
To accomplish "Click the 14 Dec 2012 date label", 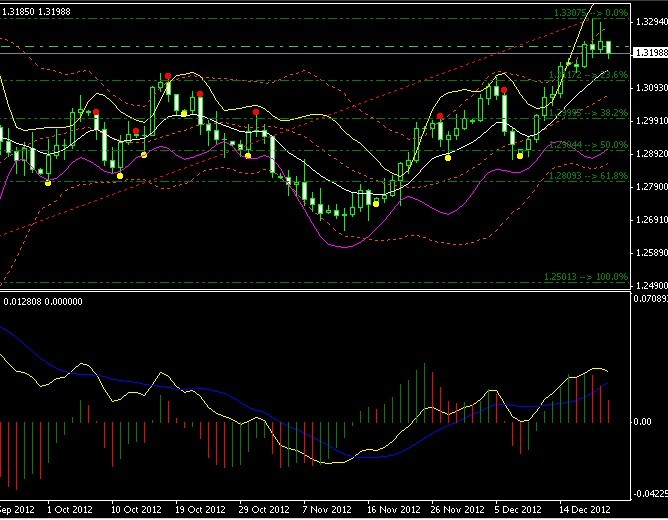I will [584, 509].
